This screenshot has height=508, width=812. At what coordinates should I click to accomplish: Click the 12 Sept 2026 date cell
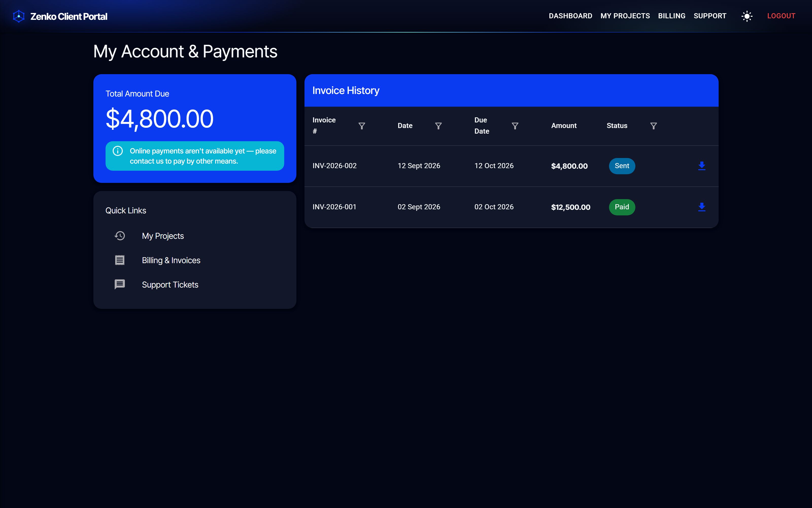419,166
